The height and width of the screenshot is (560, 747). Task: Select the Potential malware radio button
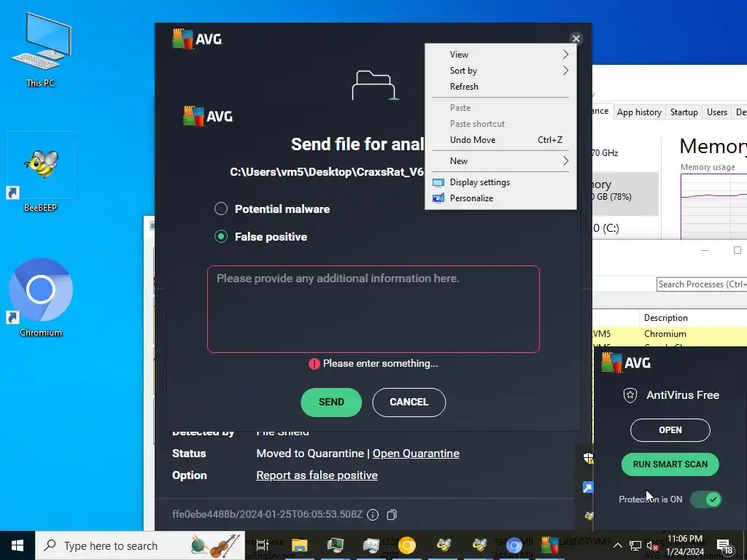(220, 209)
